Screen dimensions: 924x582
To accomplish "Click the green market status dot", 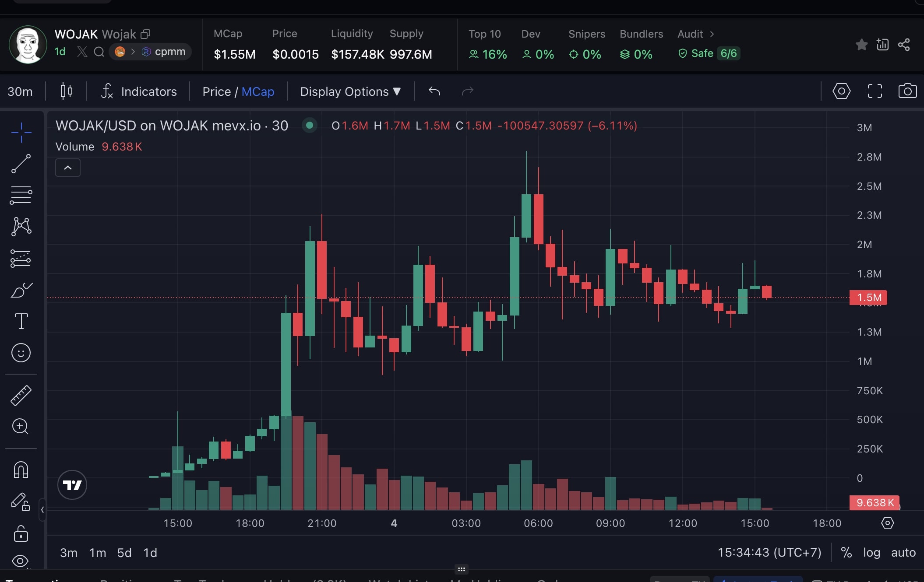I will (310, 126).
